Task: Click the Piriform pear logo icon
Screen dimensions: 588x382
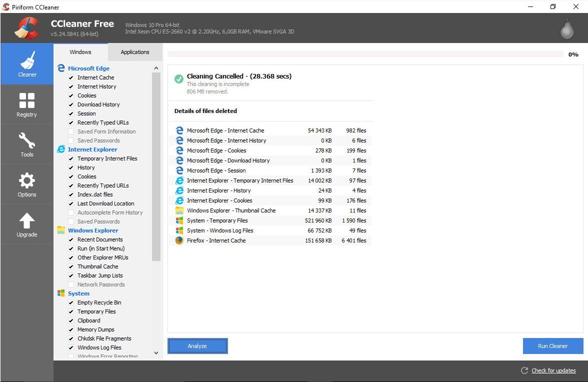Action: click(566, 29)
